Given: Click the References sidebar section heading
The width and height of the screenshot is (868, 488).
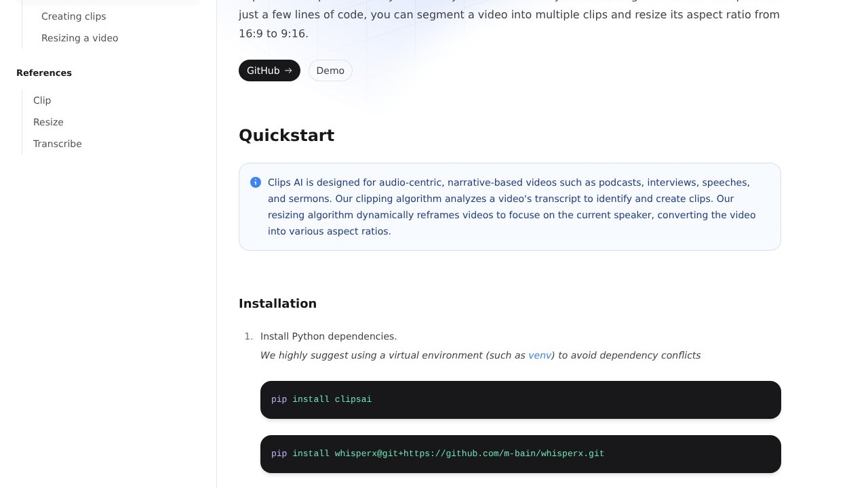Looking at the screenshot, I should tap(44, 73).
